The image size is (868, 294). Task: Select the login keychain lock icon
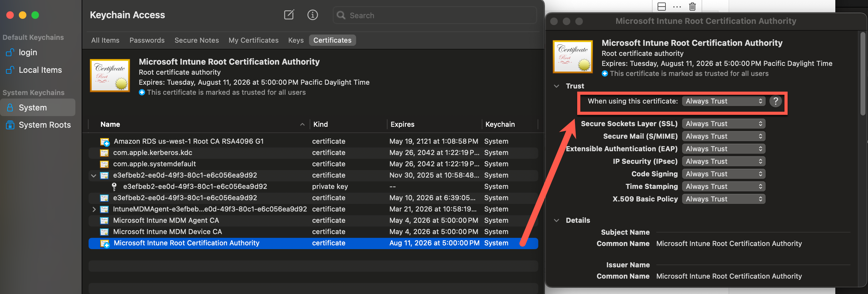tap(10, 52)
